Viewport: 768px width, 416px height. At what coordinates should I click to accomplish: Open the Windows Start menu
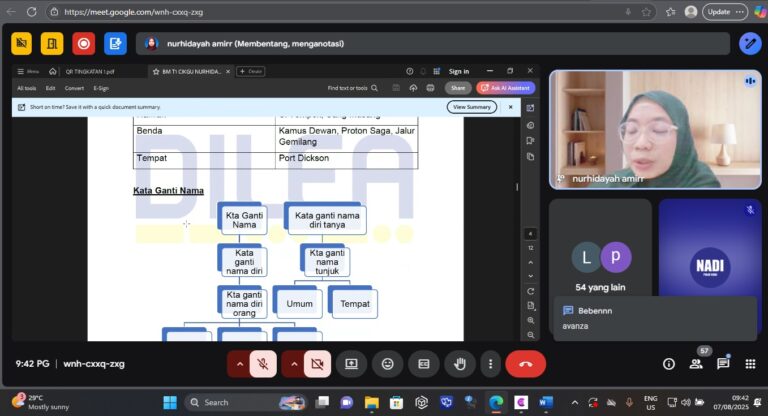170,402
